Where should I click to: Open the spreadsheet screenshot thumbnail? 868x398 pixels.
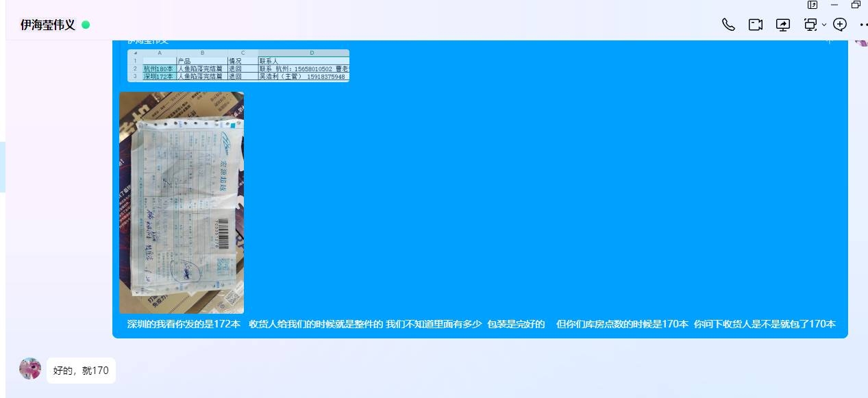(238, 66)
